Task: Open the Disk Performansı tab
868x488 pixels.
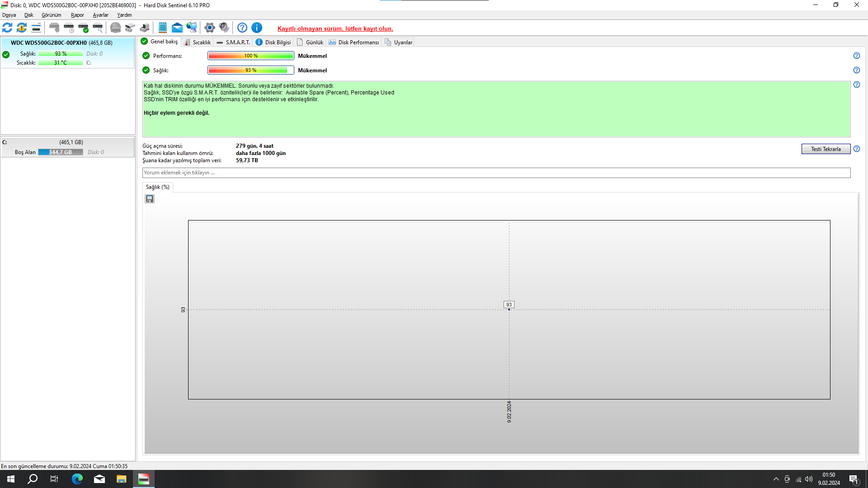Action: point(354,42)
